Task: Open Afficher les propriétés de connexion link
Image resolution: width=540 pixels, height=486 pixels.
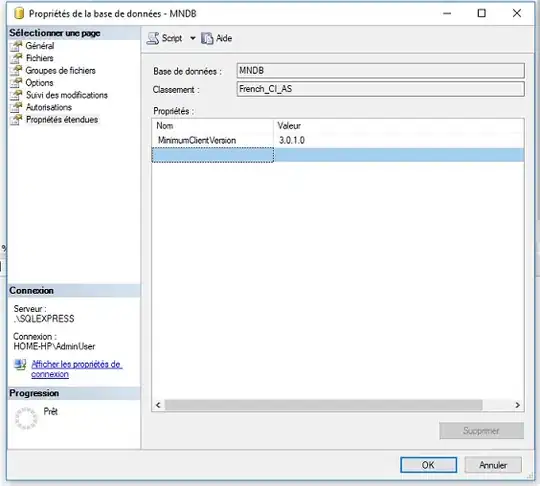Action: coord(76,369)
